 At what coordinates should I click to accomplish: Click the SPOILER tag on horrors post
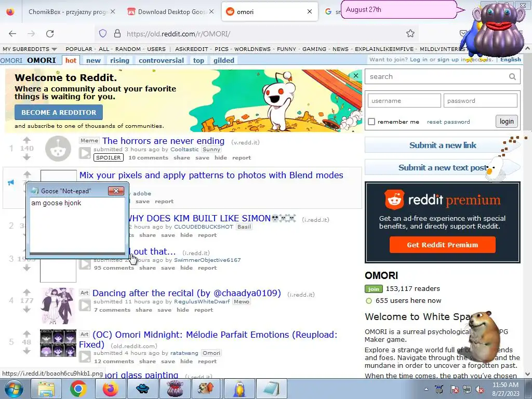(109, 158)
